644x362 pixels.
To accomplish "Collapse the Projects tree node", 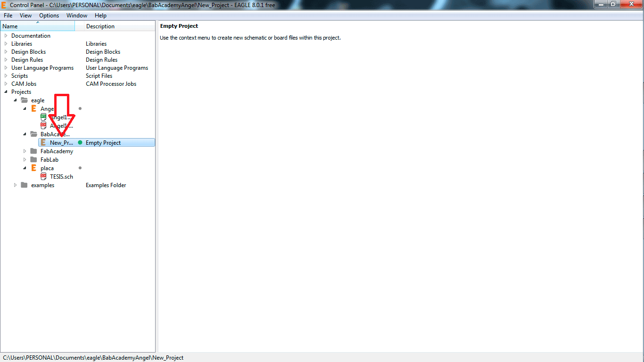I will [x=6, y=92].
